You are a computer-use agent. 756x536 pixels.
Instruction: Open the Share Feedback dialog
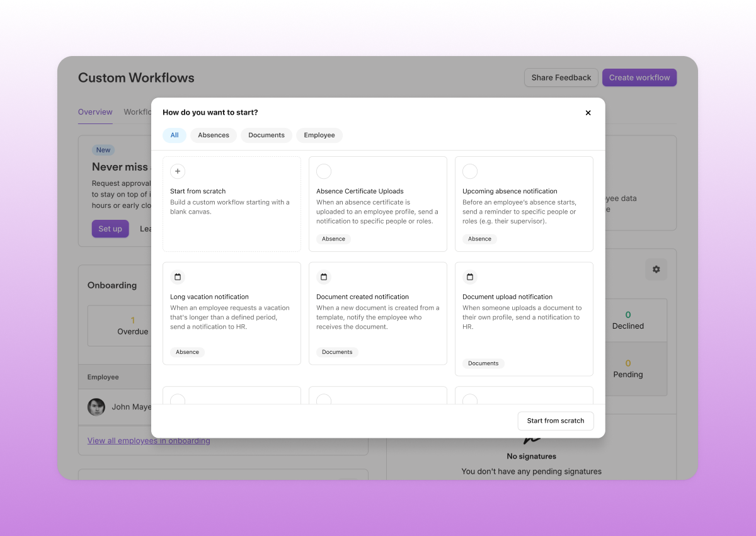click(x=561, y=77)
